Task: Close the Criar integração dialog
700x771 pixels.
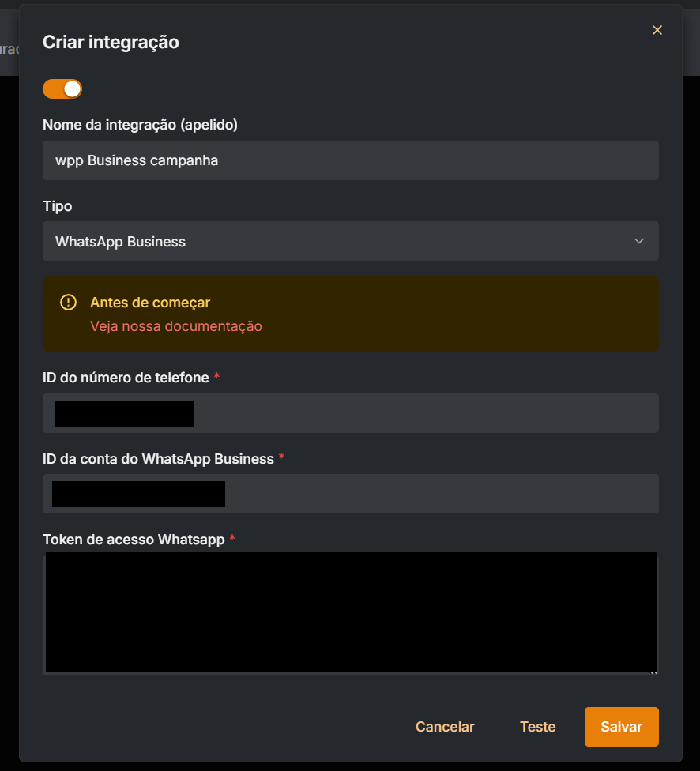Action: pos(657,30)
